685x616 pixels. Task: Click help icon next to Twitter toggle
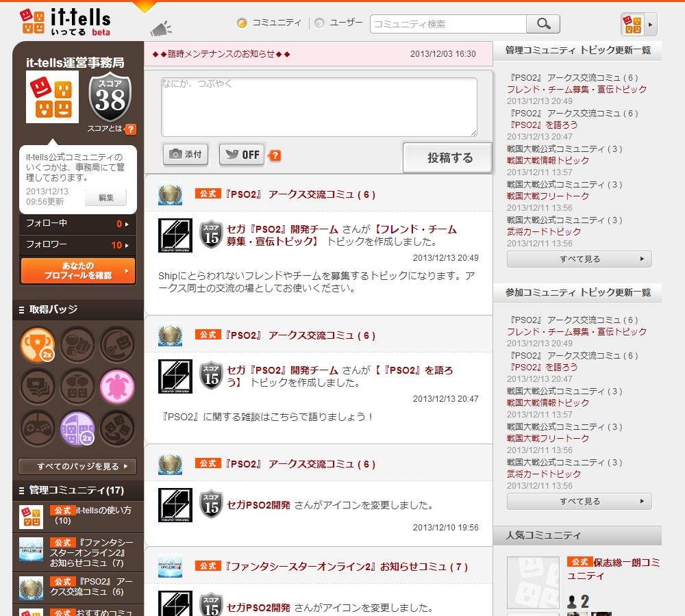tap(275, 155)
